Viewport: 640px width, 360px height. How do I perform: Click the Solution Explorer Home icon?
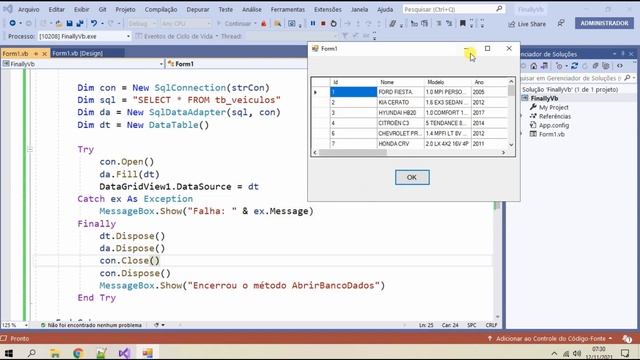point(533,66)
